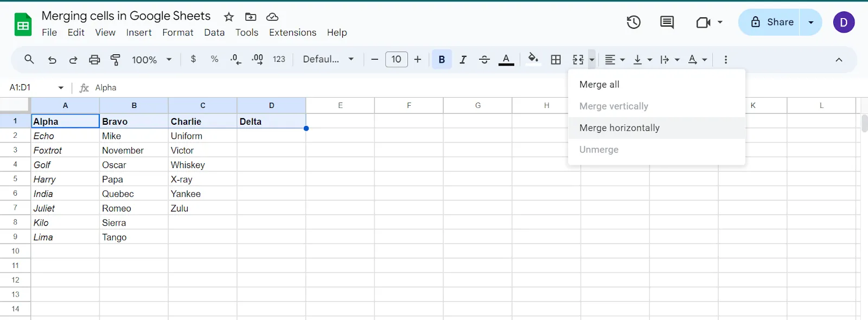The height and width of the screenshot is (320, 868).
Task: Open the borders tool
Action: pos(556,60)
